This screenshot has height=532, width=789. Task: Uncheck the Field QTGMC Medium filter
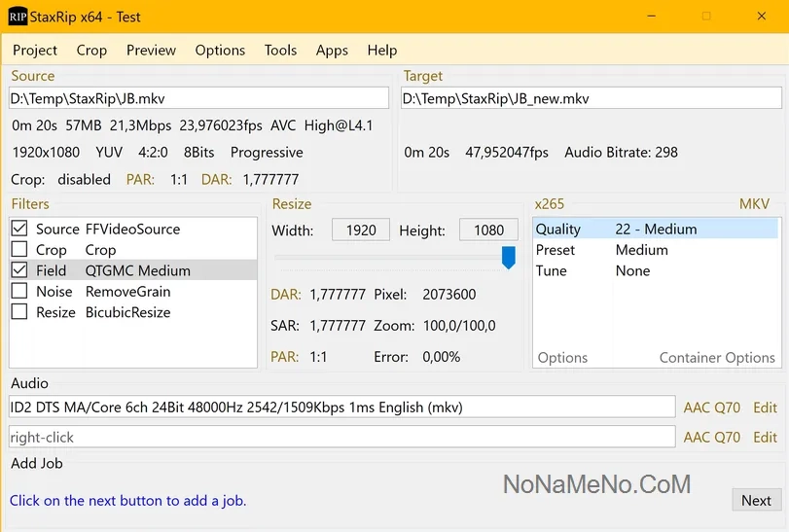click(19, 270)
